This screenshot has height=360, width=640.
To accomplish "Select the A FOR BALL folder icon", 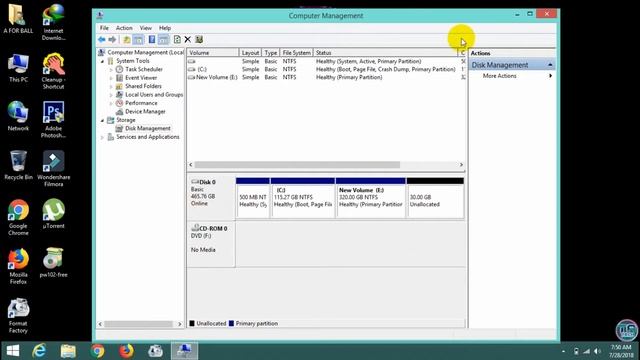I will [x=18, y=19].
